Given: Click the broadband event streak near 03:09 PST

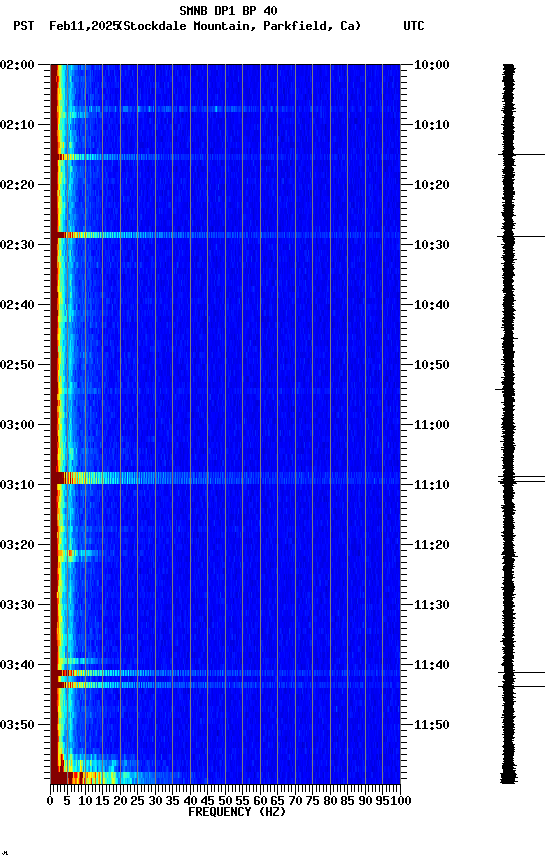Looking at the screenshot, I should pos(225,478).
